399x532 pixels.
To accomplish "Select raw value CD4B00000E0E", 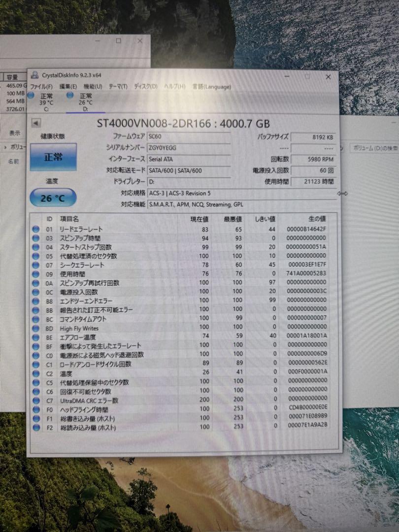I will (x=308, y=407).
